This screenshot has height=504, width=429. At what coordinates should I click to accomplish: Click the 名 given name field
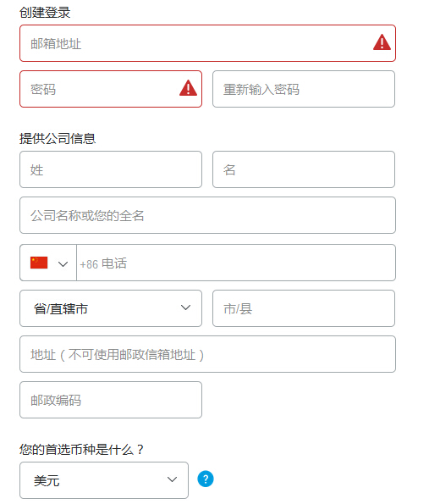coord(304,169)
